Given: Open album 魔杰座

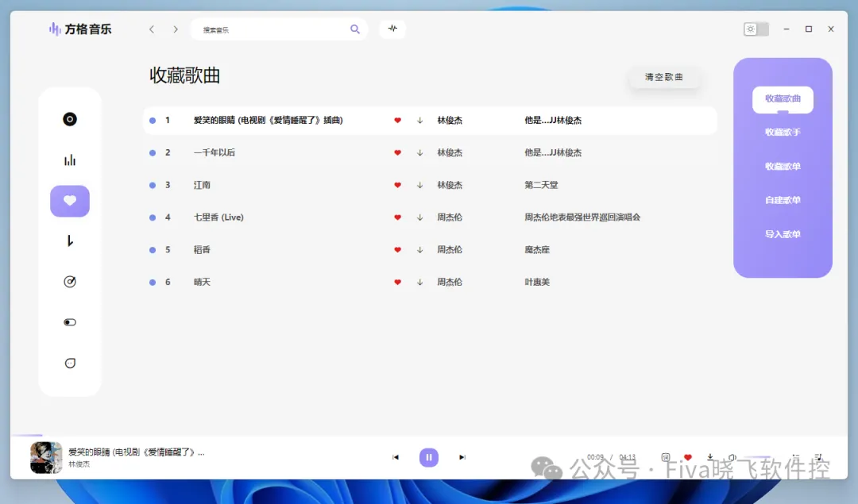Looking at the screenshot, I should pos(537,249).
